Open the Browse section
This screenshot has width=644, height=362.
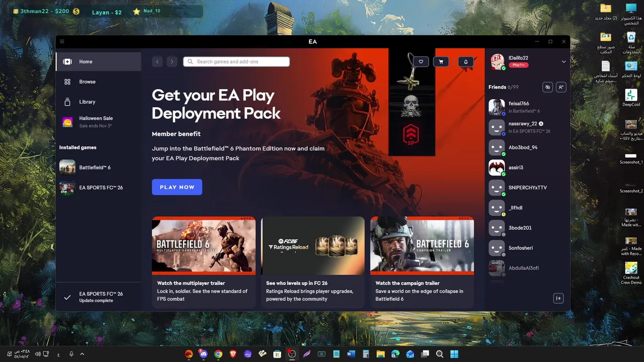[x=99, y=81]
